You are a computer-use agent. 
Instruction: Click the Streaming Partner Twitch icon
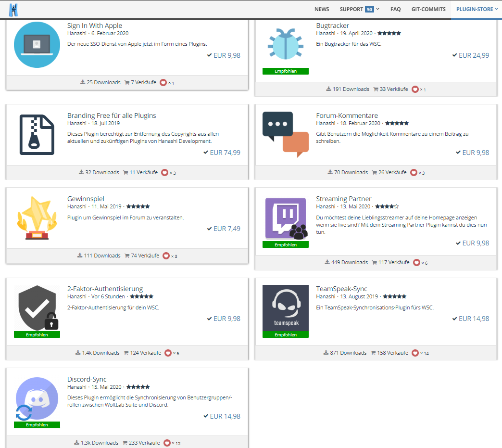285,218
